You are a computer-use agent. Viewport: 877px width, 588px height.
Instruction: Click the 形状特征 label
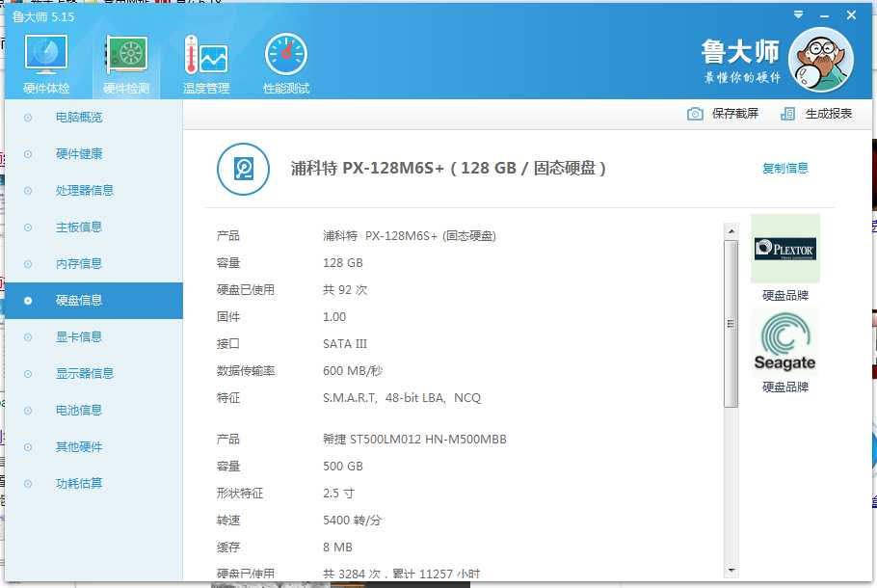[240, 494]
